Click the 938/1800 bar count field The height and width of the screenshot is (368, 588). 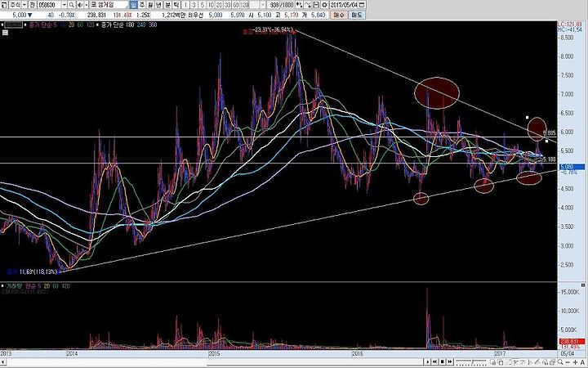pyautogui.click(x=280, y=5)
